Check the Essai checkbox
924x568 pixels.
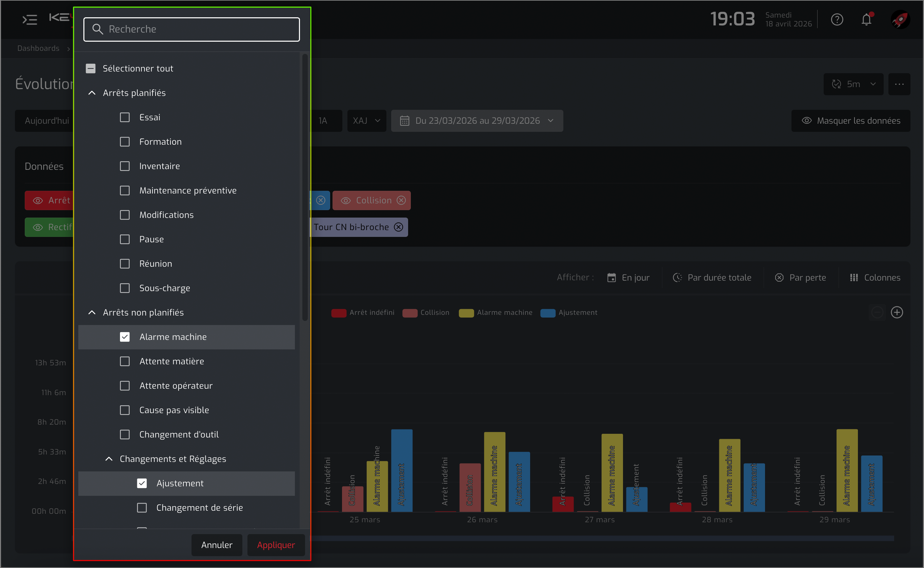point(125,117)
